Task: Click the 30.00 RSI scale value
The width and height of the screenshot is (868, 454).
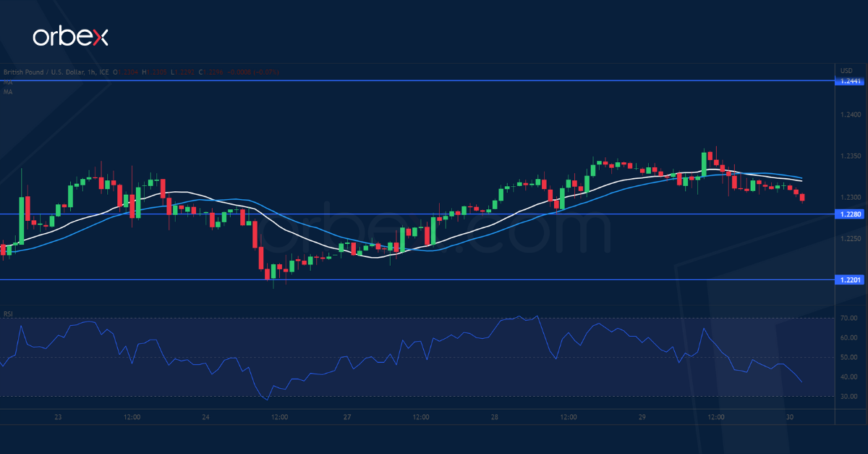Action: pos(849,397)
